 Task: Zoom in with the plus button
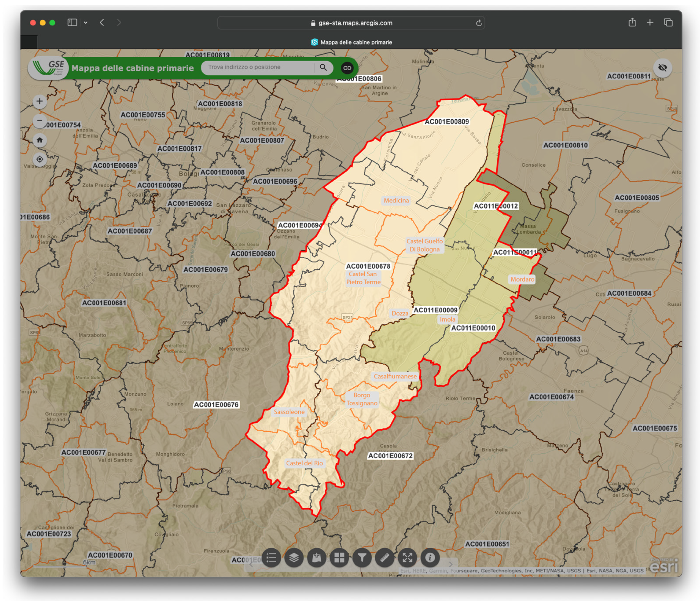40,101
